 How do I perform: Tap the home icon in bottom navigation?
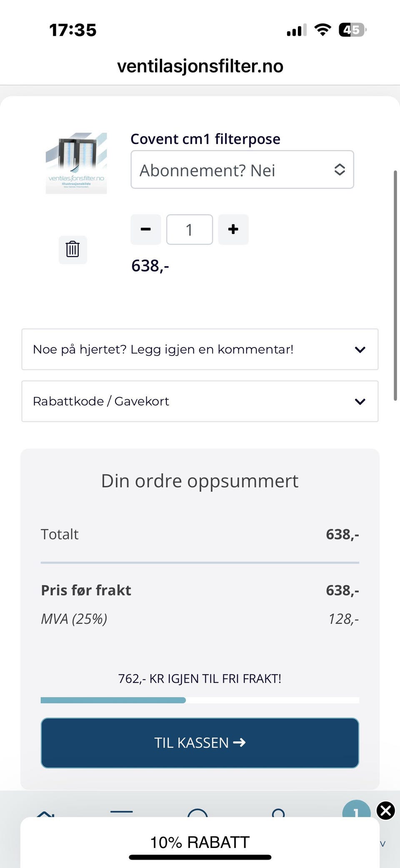45,813
